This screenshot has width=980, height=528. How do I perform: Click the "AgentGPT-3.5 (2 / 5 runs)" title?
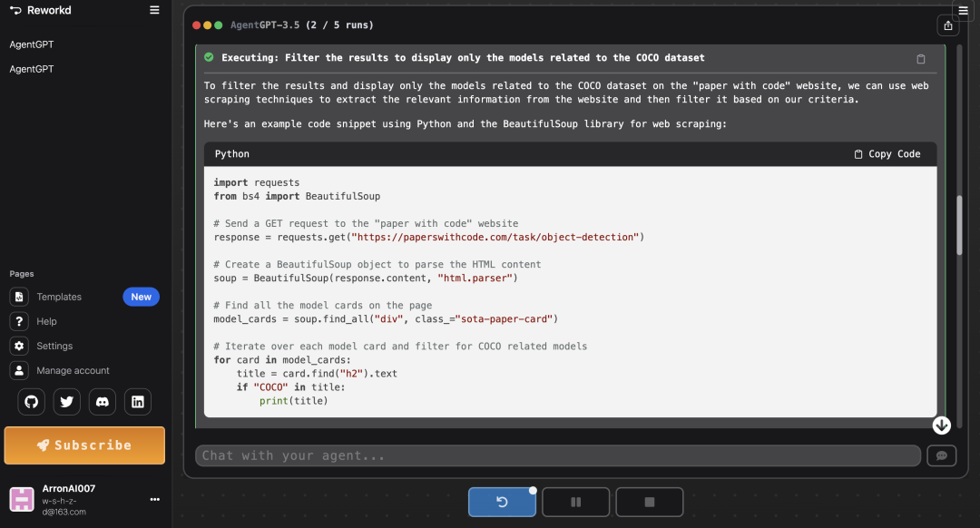302,25
